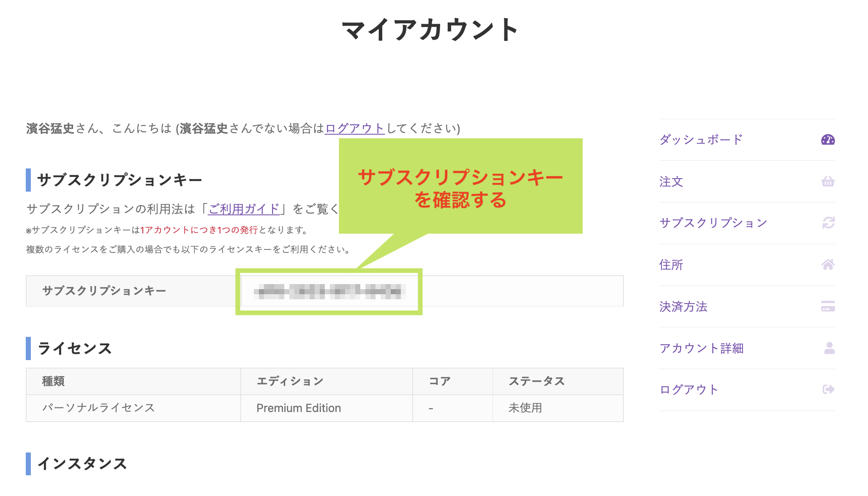Select 住所 in the sidebar menu
This screenshot has height=496, width=868.
click(x=671, y=265)
